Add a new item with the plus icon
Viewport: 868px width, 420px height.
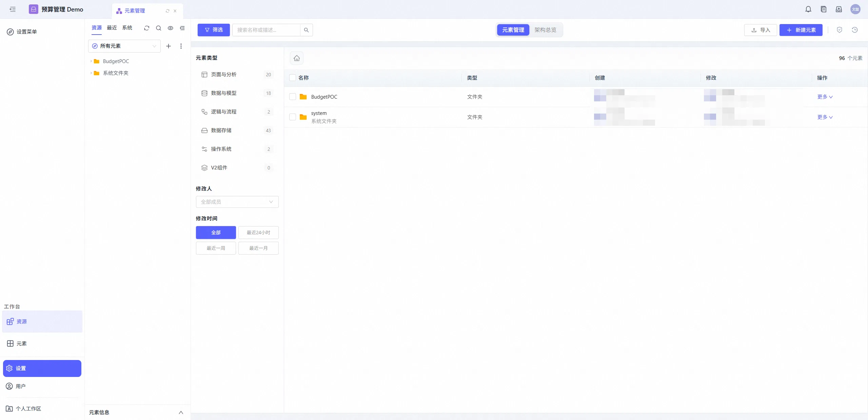(x=169, y=46)
